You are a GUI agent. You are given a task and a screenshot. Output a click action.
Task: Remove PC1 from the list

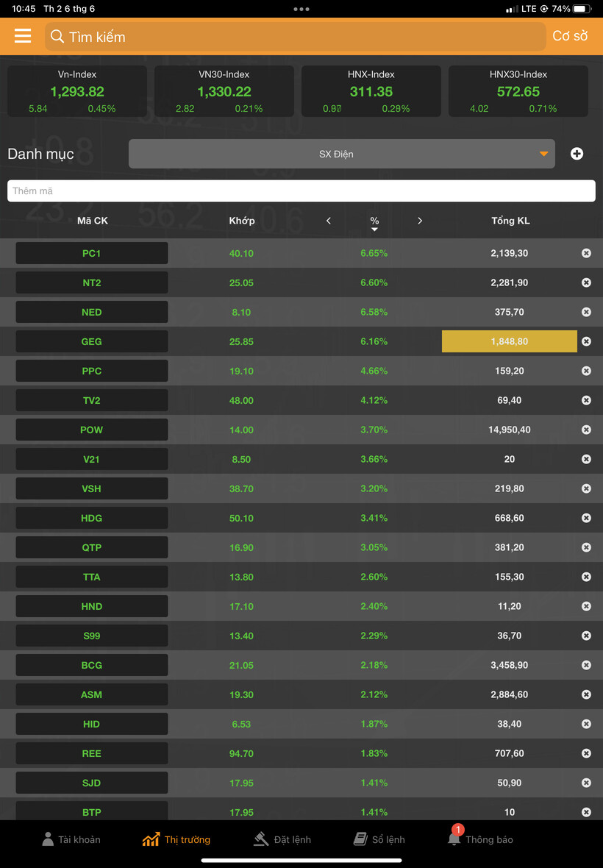tap(586, 253)
